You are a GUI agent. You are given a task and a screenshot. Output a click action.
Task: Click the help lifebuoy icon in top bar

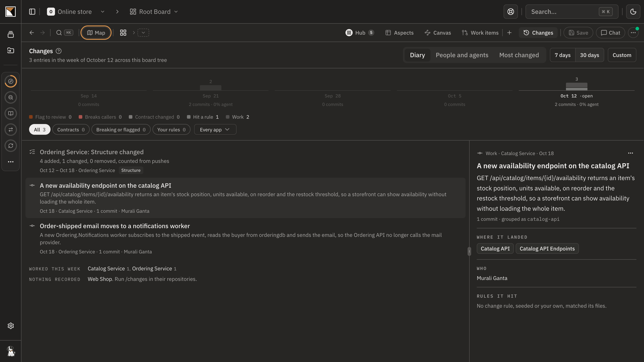511,11
